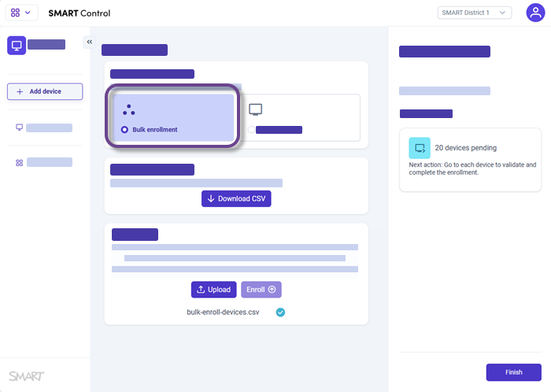Click the Add device button
Viewport: 551px width, 392px height.
[45, 91]
